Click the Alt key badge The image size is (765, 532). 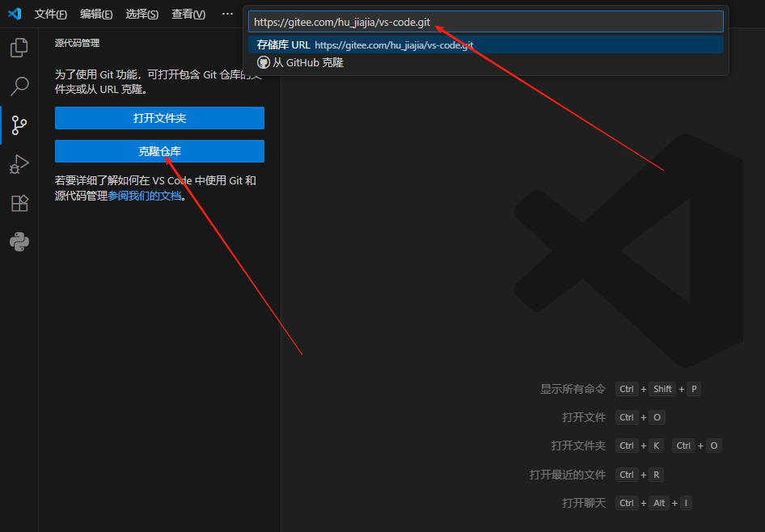pos(659,503)
